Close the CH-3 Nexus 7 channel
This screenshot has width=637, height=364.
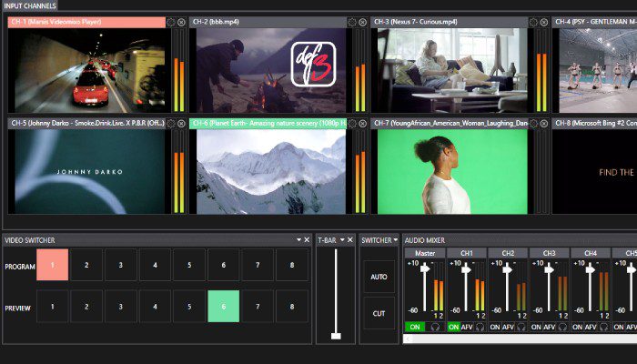544,23
